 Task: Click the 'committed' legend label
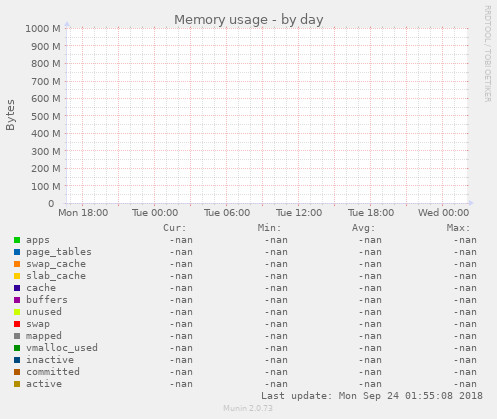coord(53,372)
